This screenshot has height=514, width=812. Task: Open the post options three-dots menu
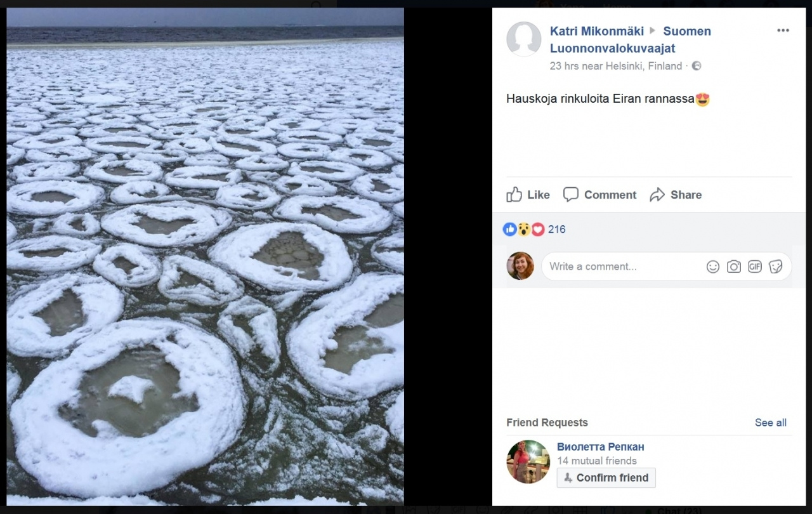pyautogui.click(x=783, y=30)
